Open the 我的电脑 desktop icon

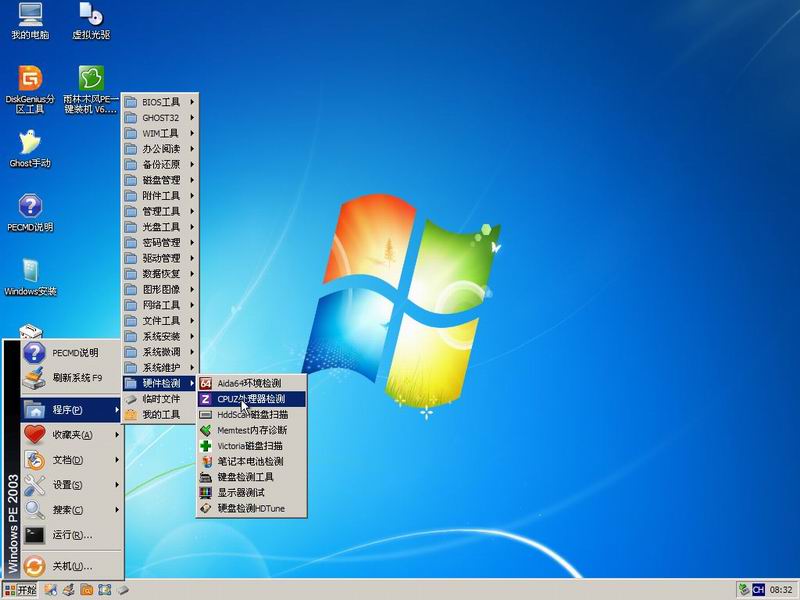[x=30, y=21]
